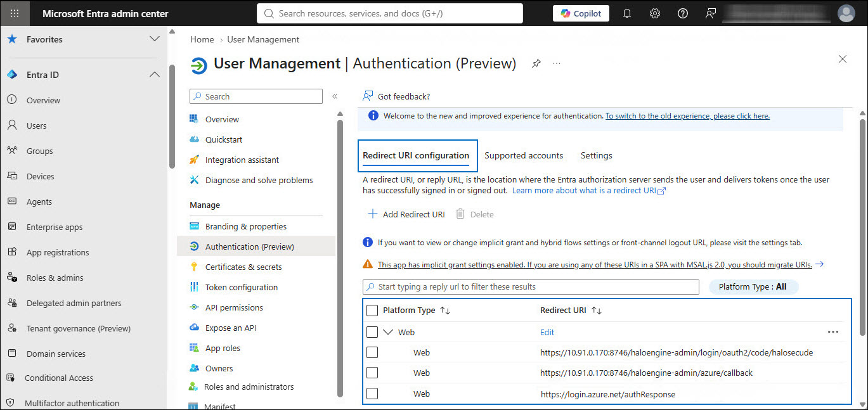Image resolution: width=868 pixels, height=410 pixels.
Task: Click the feedback icon in the top bar
Action: pyautogui.click(x=711, y=13)
